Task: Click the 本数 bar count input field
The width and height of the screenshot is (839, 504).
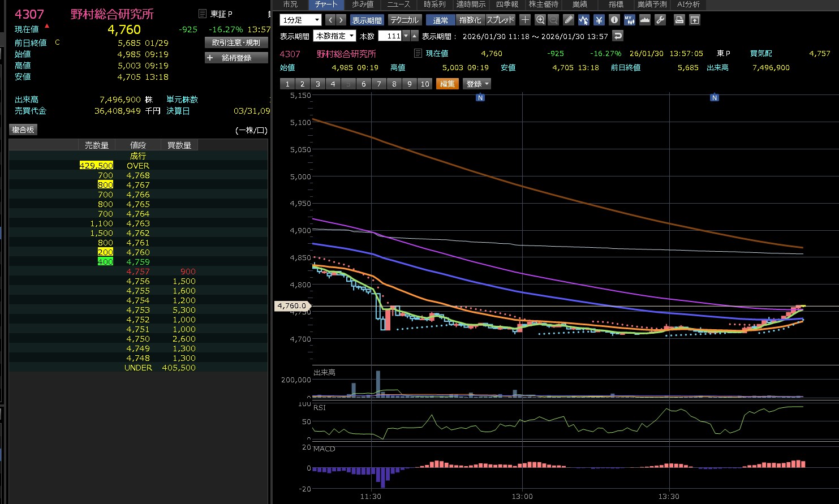Action: (x=390, y=36)
